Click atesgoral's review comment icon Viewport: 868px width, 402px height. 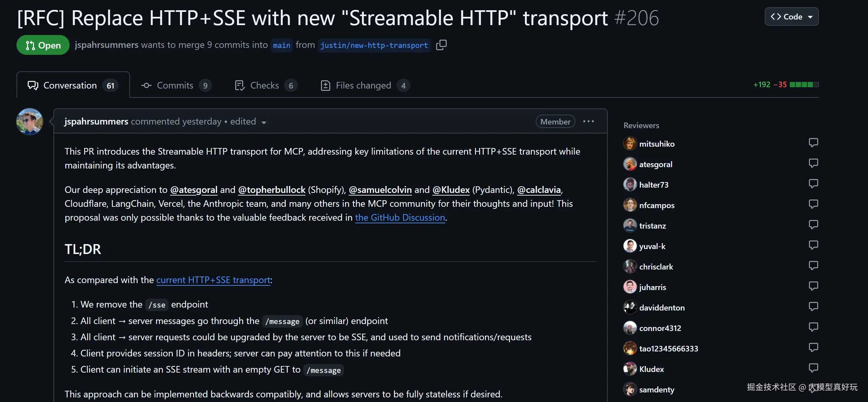pos(813,163)
